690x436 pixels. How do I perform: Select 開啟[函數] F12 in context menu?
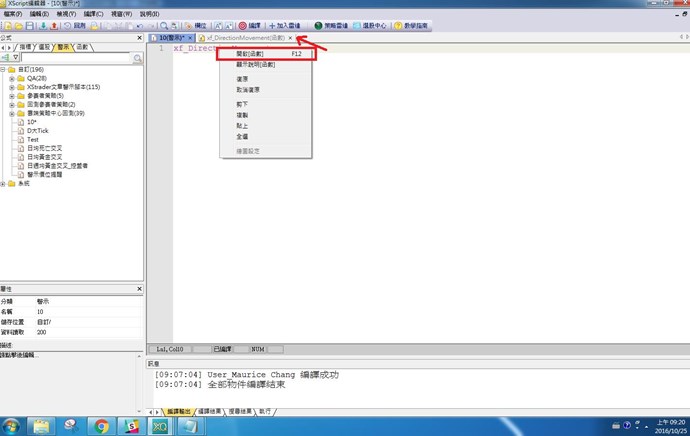coord(266,54)
